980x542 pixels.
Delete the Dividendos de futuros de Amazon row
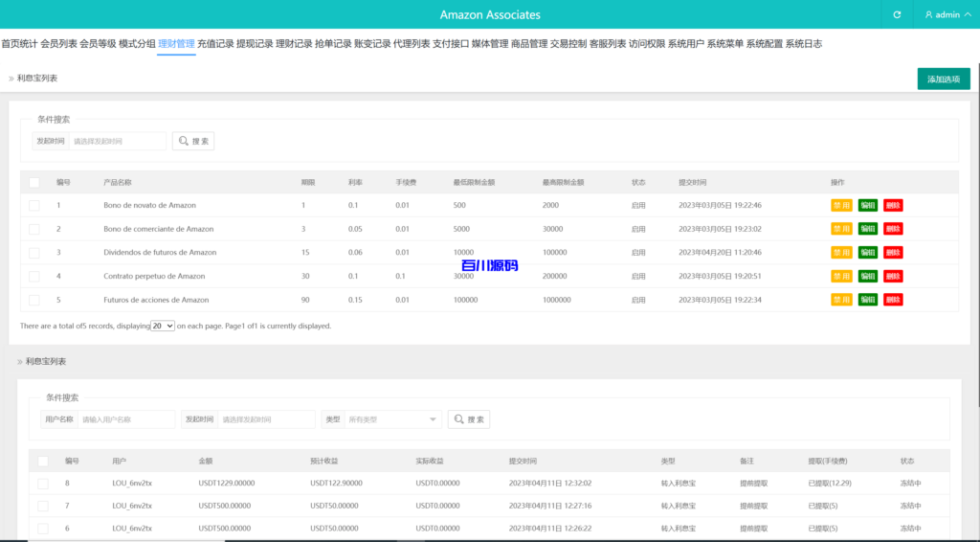(x=893, y=253)
